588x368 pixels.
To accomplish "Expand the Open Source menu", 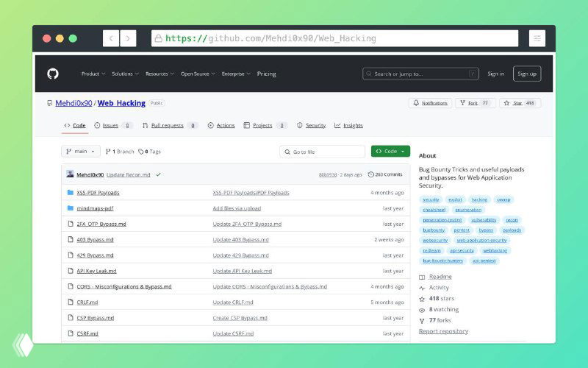I will pyautogui.click(x=198, y=74).
